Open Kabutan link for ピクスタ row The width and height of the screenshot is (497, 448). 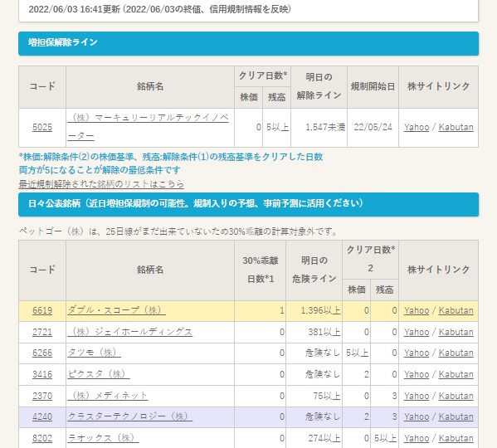pos(456,374)
